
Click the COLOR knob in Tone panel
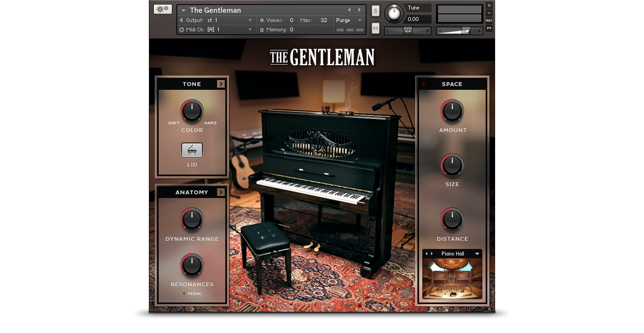(x=192, y=111)
